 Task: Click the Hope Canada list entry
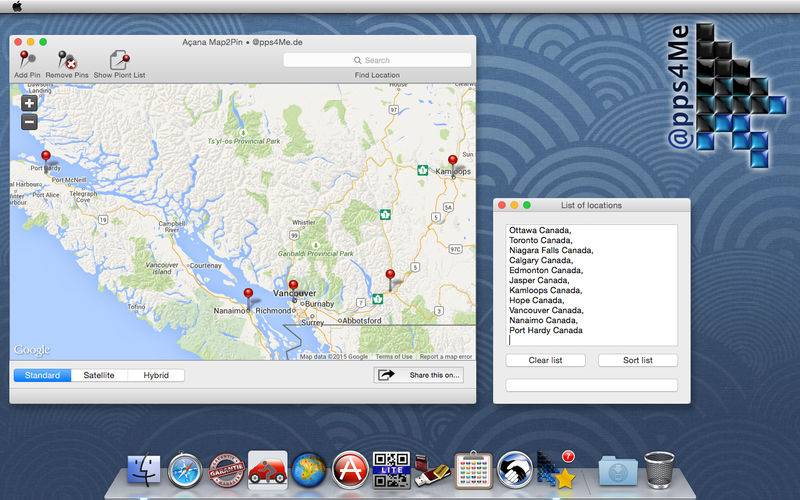pyautogui.click(x=537, y=300)
